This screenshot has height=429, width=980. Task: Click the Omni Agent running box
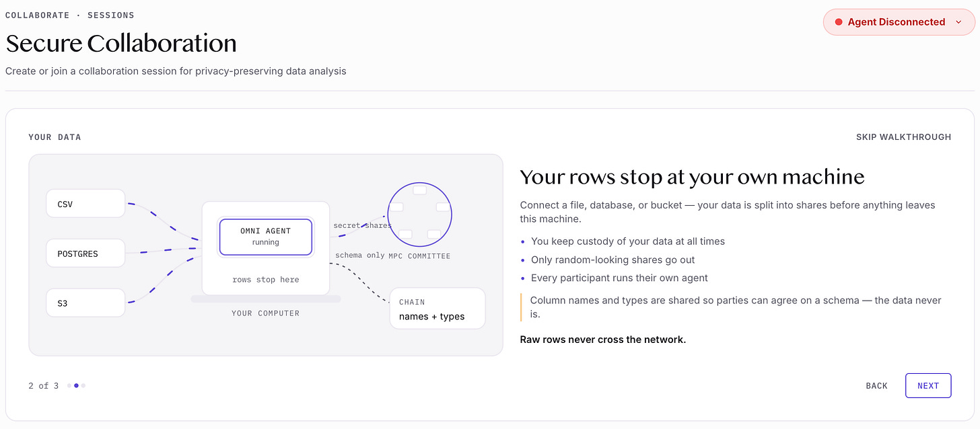266,237
